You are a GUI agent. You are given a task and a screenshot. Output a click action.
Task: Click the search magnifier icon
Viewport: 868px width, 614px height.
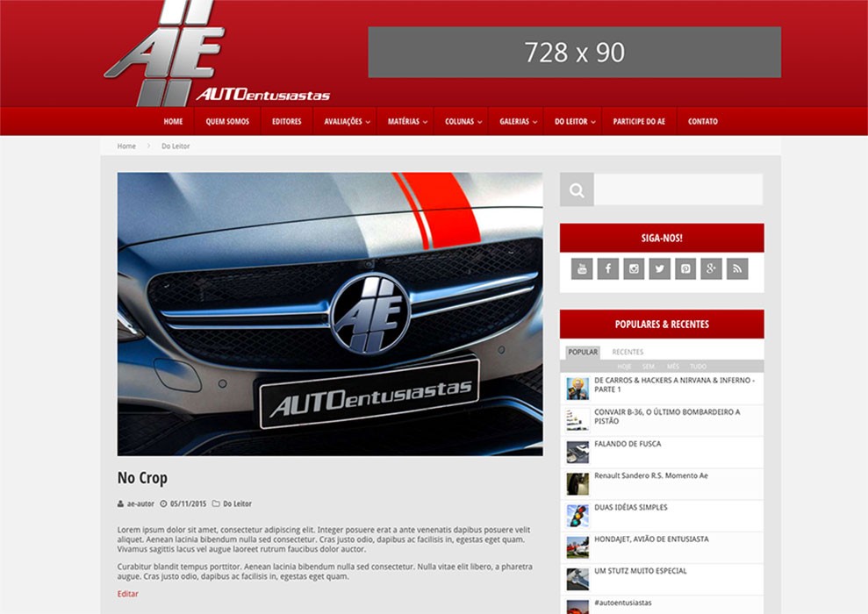tap(577, 189)
